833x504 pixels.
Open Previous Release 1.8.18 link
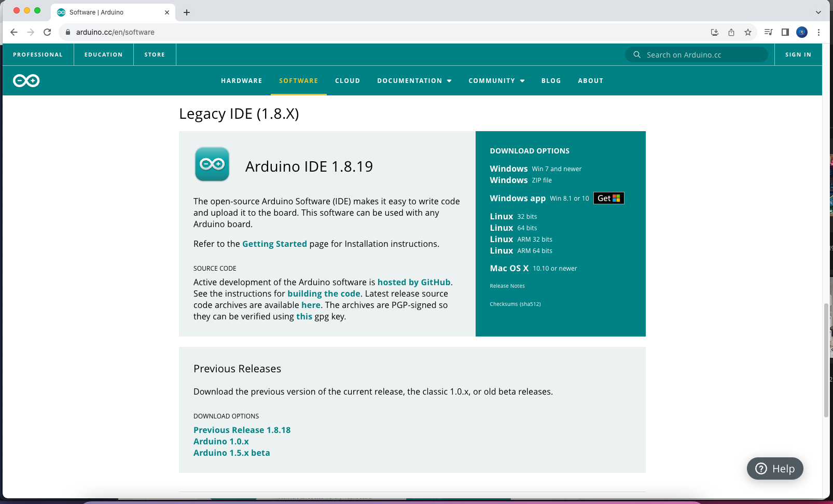click(x=242, y=430)
